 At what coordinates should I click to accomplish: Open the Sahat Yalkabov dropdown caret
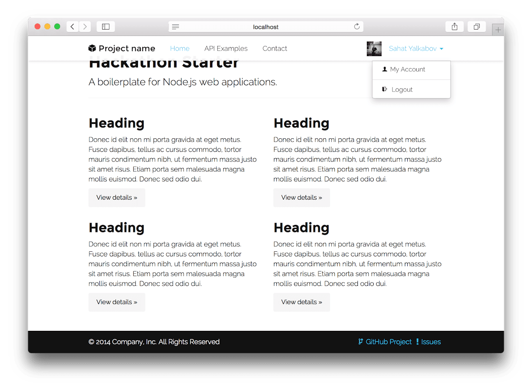coord(441,49)
